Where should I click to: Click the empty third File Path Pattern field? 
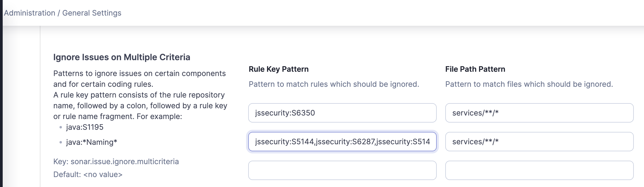pos(539,170)
